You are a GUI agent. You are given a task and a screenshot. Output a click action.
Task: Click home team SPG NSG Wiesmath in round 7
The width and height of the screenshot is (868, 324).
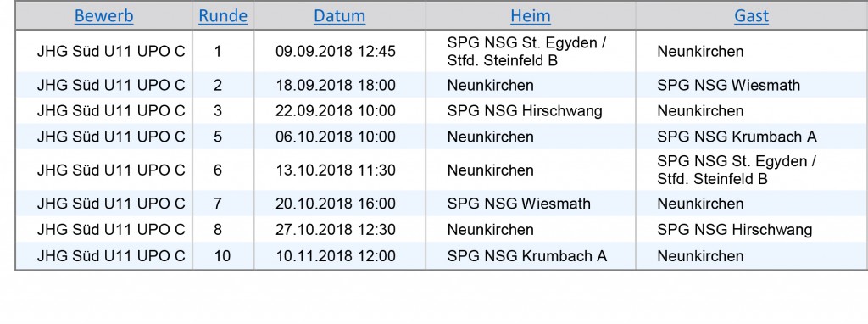pyautogui.click(x=519, y=204)
